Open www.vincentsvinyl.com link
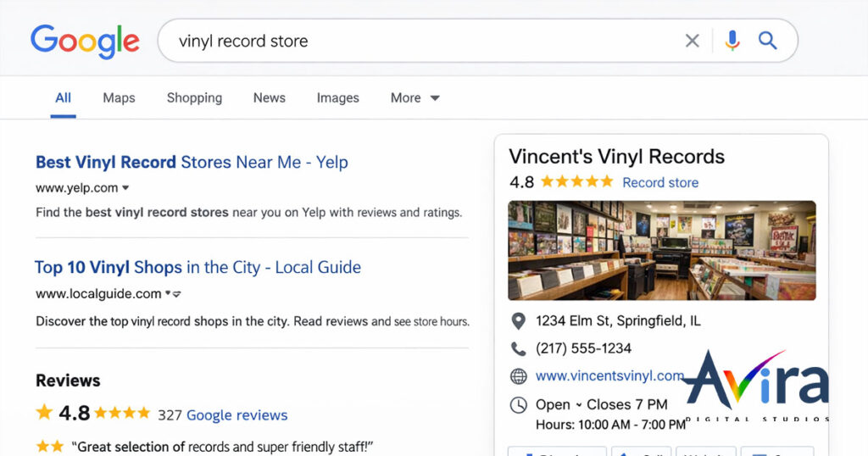868x456 pixels. click(x=609, y=375)
